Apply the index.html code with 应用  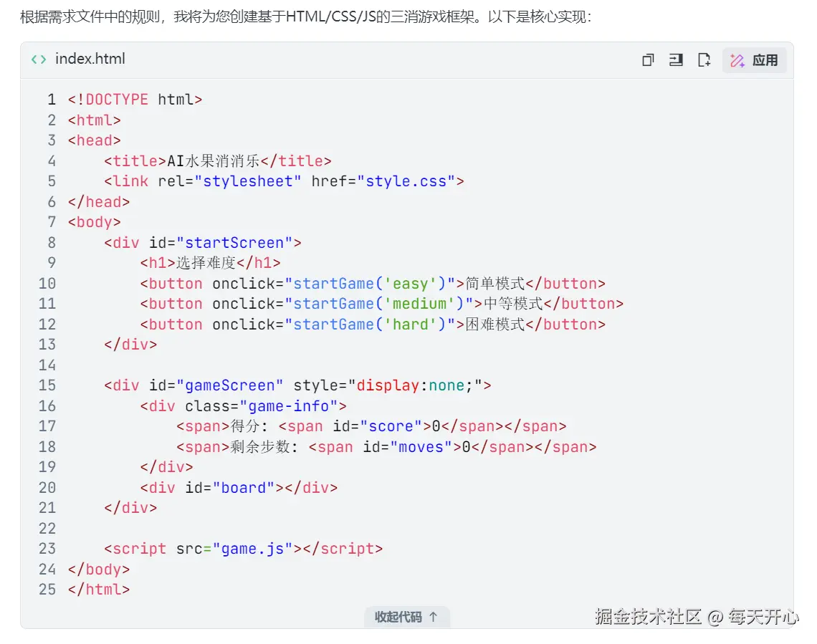(754, 60)
